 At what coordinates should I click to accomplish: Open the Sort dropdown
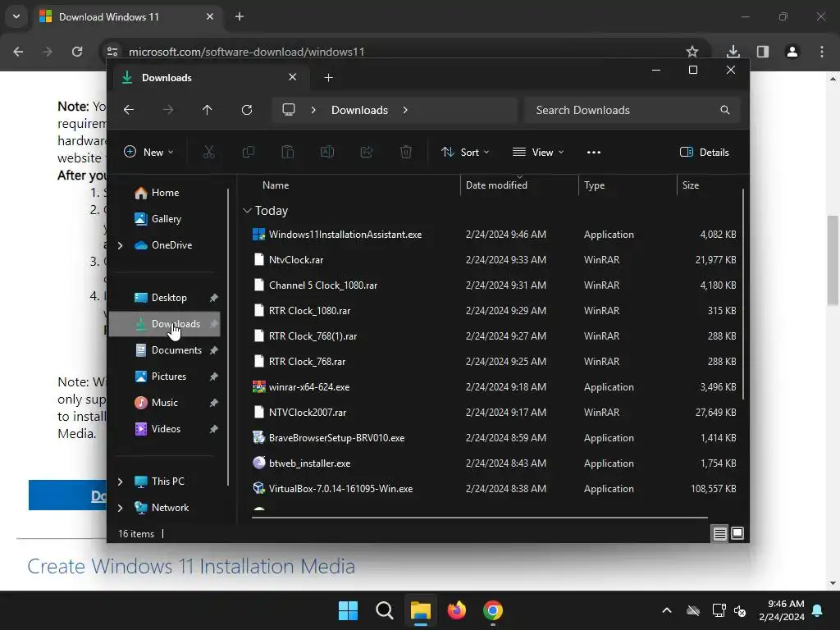(465, 152)
